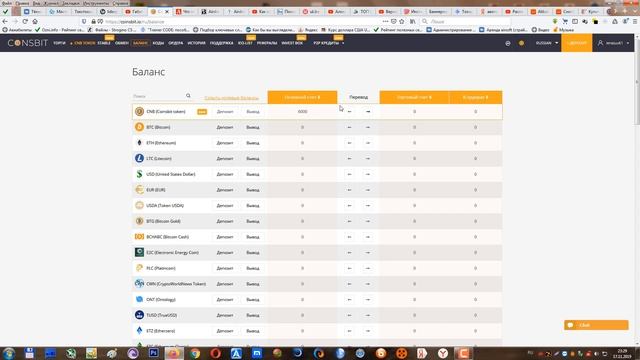Reload the page with the browser refresh icon
The image size is (640, 360).
pos(25,21)
